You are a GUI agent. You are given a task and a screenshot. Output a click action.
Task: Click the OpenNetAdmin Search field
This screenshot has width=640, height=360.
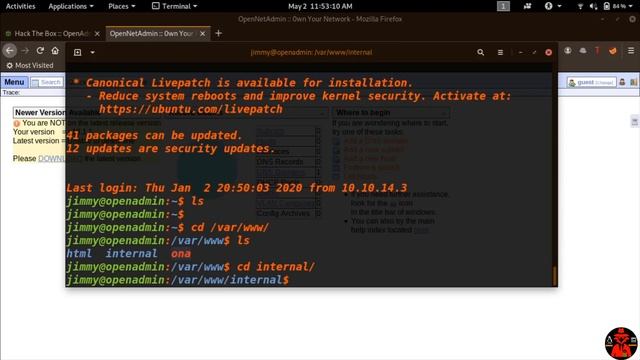(x=47, y=82)
